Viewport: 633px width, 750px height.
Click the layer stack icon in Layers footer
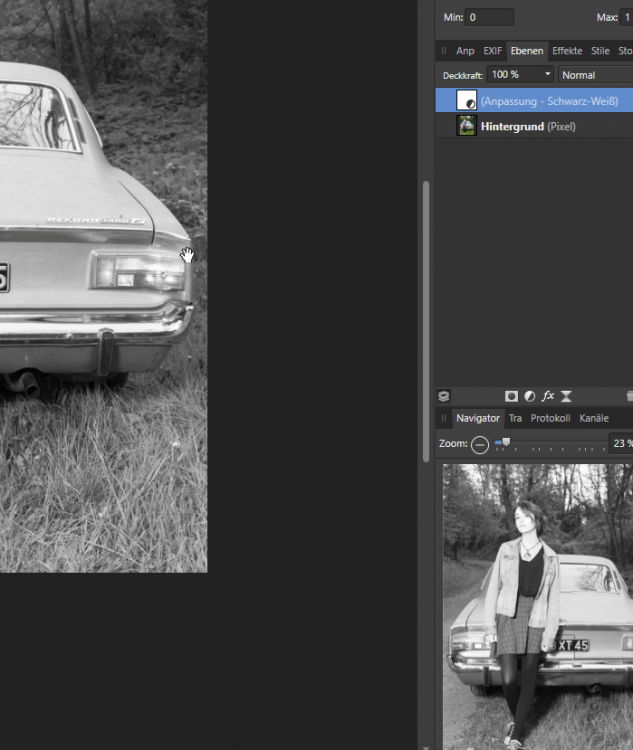444,396
